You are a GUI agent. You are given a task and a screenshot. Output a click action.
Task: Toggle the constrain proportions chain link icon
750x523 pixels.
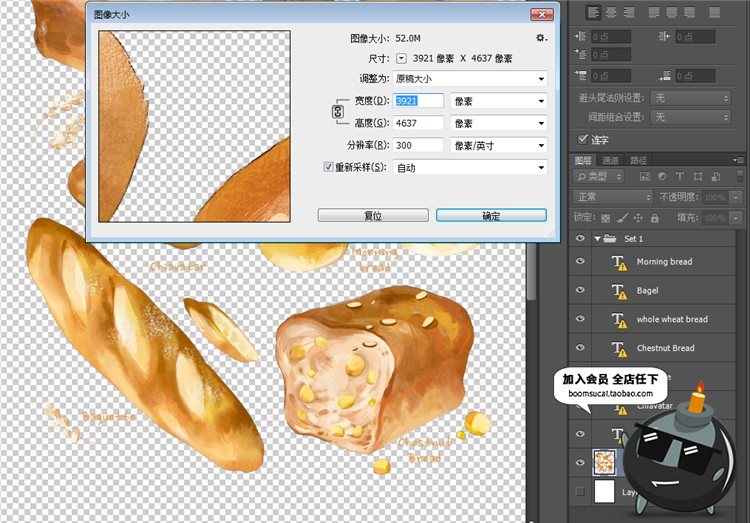338,112
